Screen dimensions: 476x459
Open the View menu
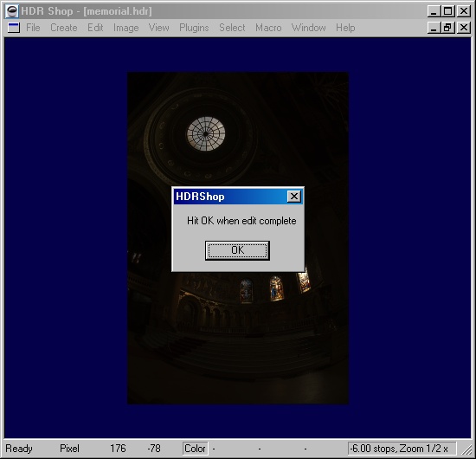(158, 28)
